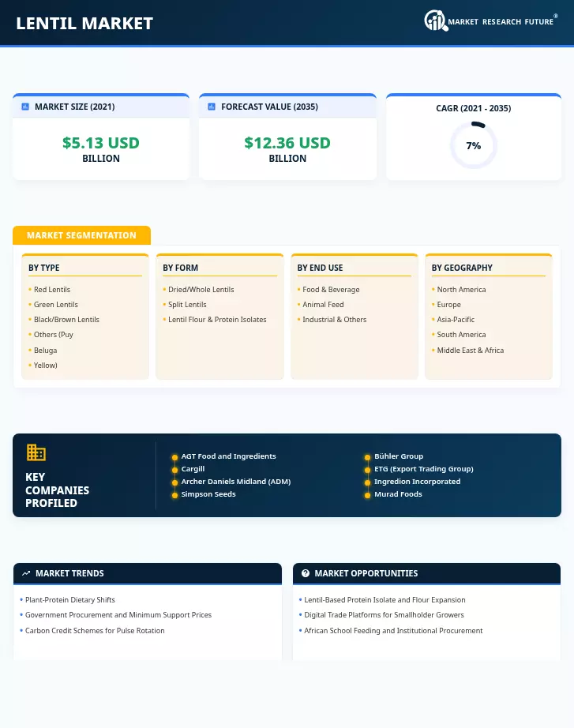574x728 pixels.
Task: Click Industrial & Others entry
Action: pyautogui.click(x=334, y=320)
